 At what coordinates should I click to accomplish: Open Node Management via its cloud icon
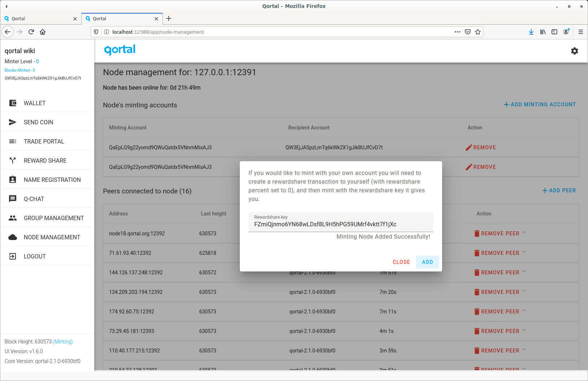(x=13, y=237)
